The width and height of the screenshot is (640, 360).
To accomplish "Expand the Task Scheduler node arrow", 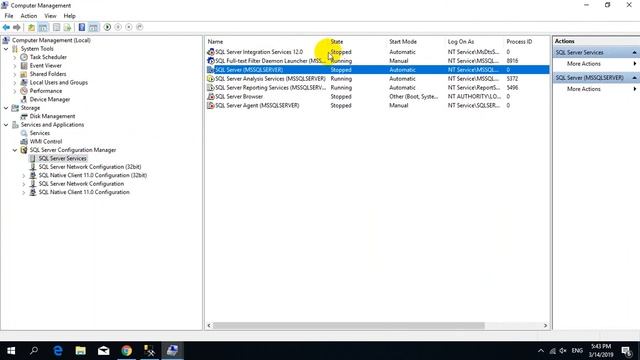I will coord(15,58).
